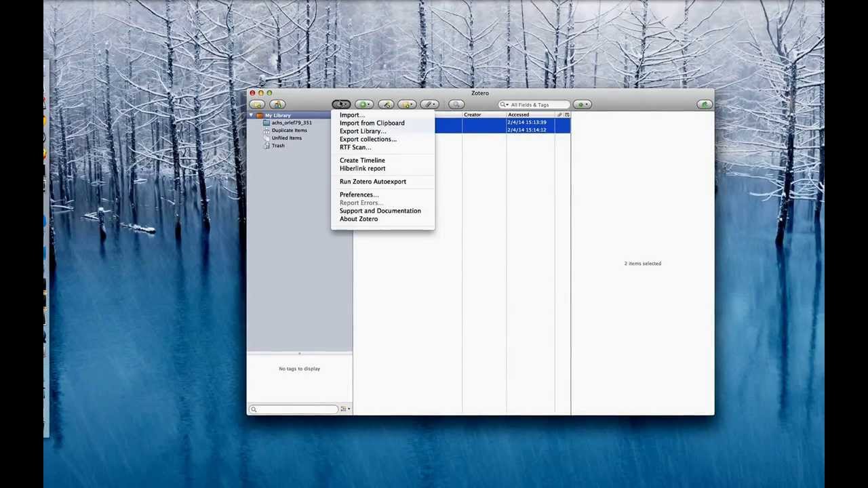This screenshot has width=868, height=488.
Task: Click the New Group toolbar icon
Action: click(x=277, y=104)
